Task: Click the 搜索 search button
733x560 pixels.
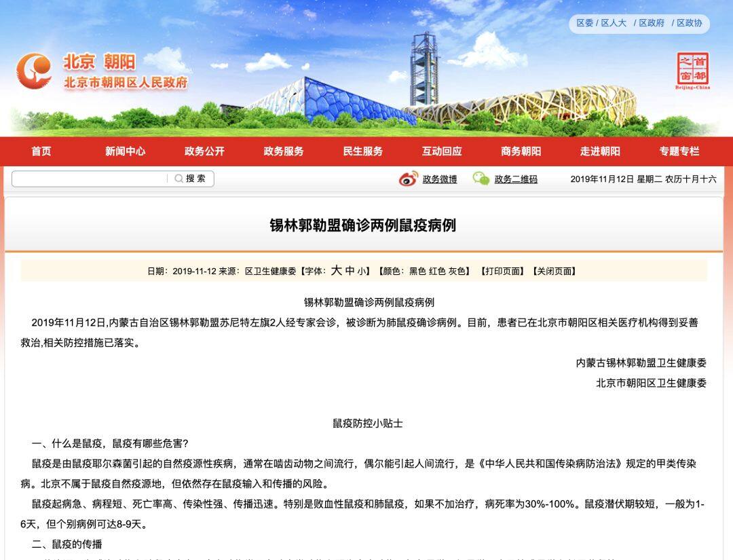Action: [x=195, y=179]
